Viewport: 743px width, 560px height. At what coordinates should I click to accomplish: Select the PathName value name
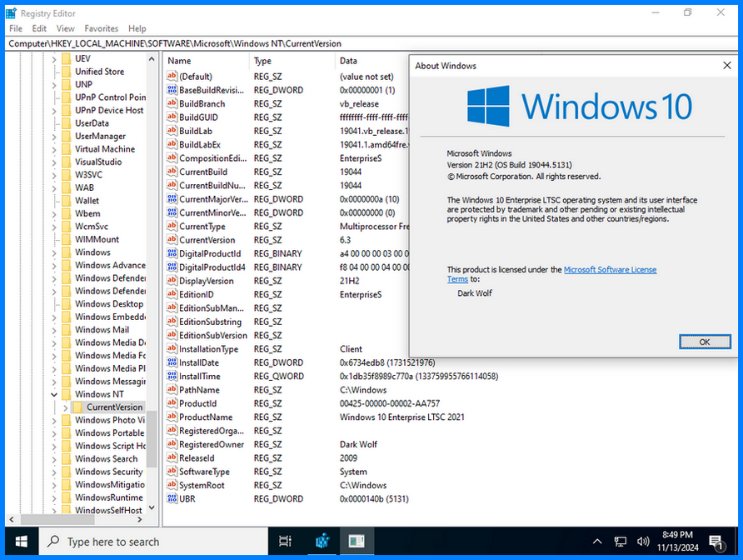point(199,390)
